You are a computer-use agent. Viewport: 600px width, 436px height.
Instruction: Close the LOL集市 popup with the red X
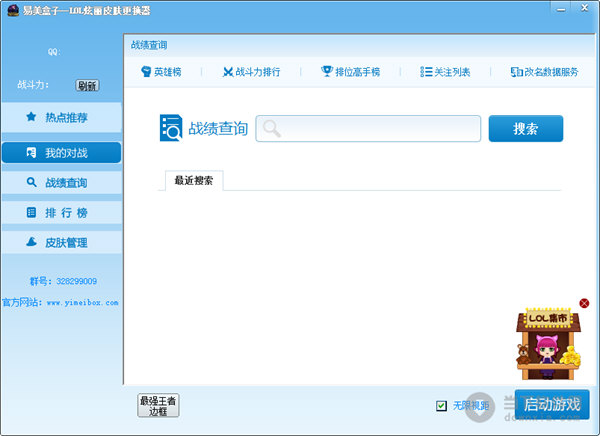tap(584, 303)
